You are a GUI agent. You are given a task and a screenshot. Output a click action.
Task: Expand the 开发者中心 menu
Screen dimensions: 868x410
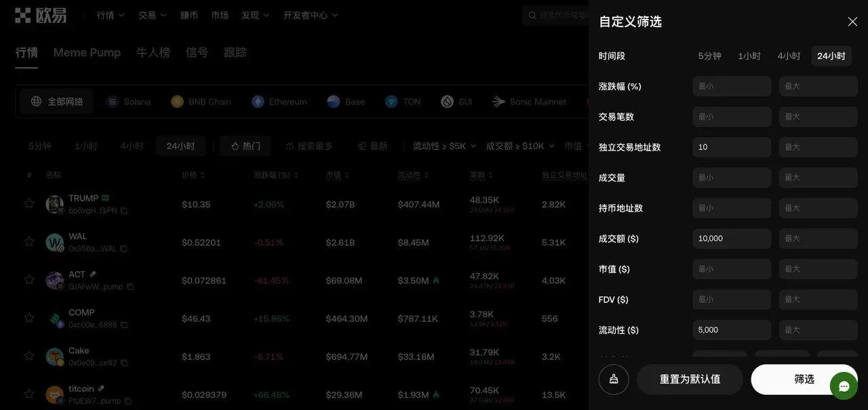(311, 15)
